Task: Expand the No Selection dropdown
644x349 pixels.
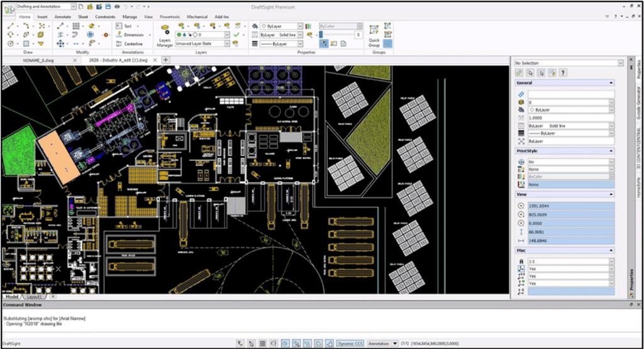Action: tap(620, 64)
